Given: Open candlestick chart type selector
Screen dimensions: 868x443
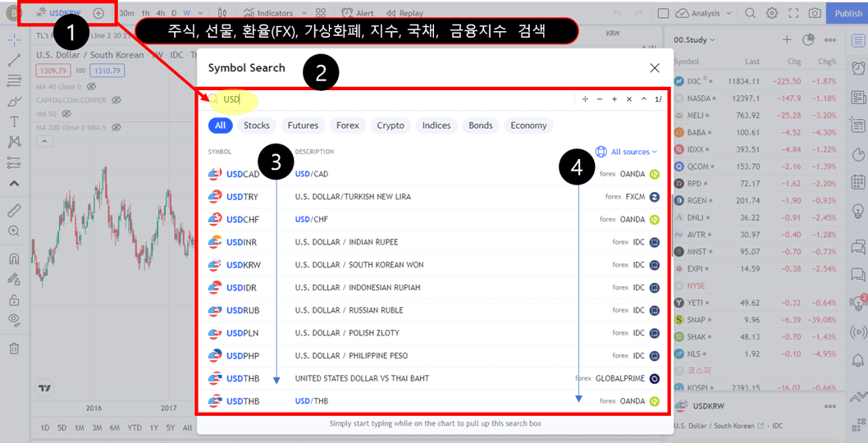Looking at the screenshot, I should [x=222, y=13].
